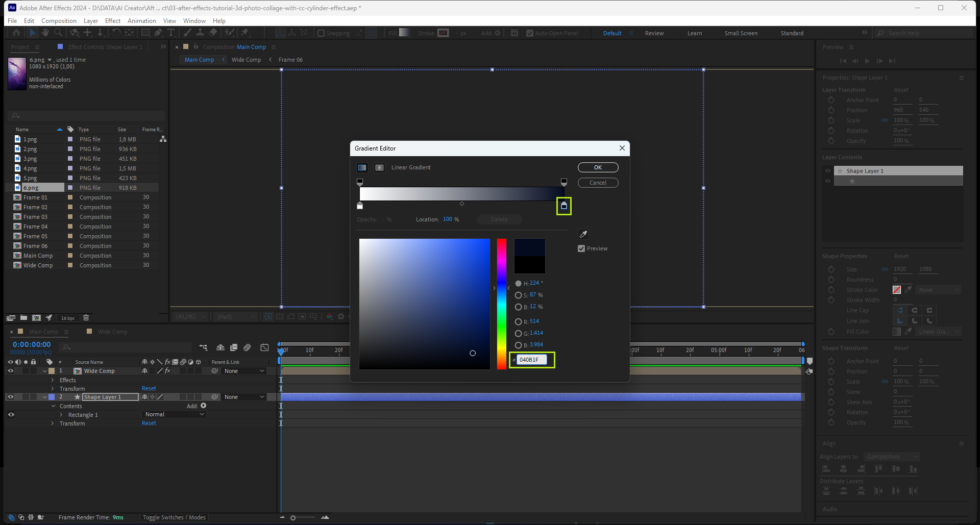Click the trash icon in Project panel
980x525 pixels.
86,318
